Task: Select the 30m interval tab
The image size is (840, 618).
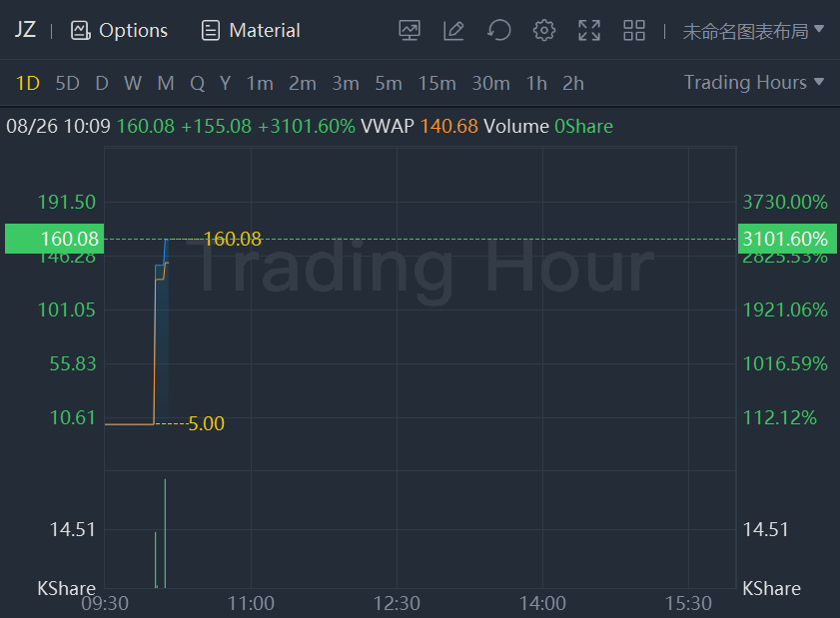Action: (490, 84)
